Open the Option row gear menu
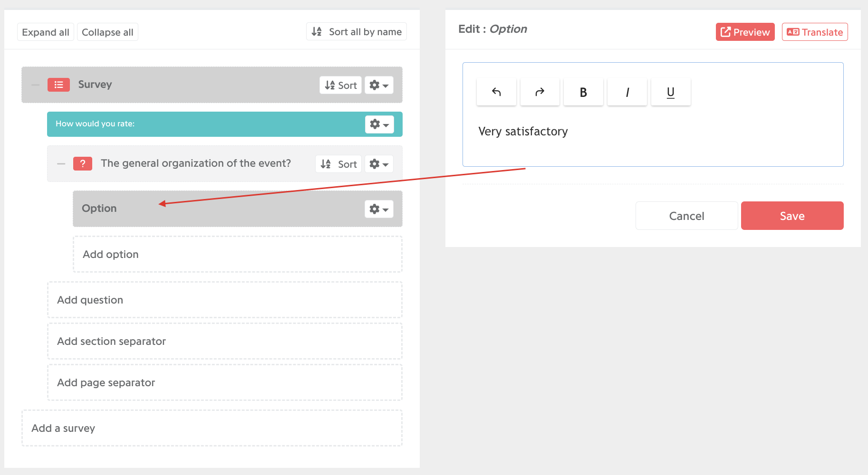 (379, 209)
